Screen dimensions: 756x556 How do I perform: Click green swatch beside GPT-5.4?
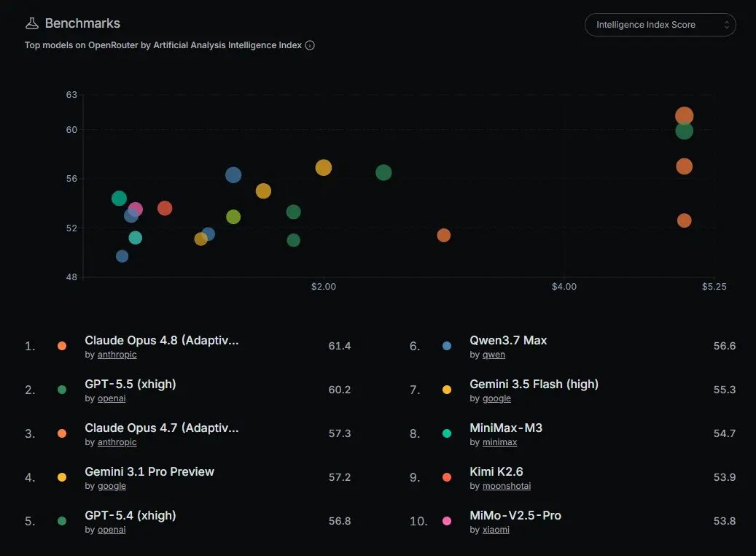pyautogui.click(x=62, y=521)
